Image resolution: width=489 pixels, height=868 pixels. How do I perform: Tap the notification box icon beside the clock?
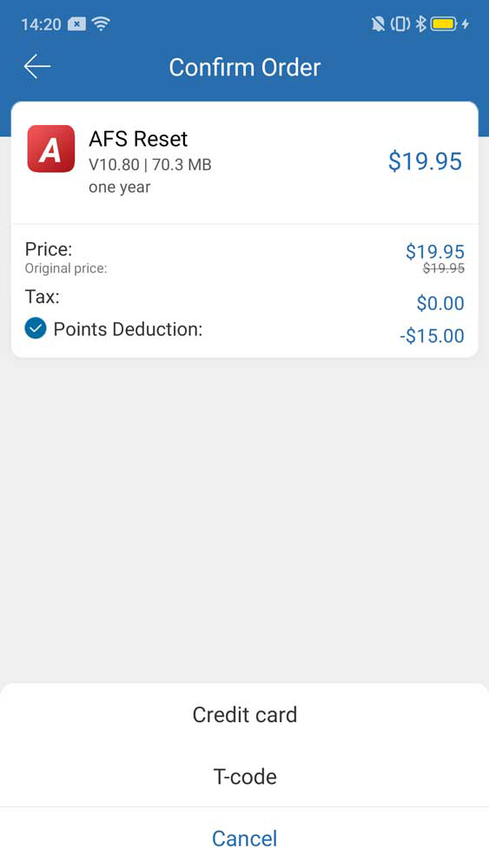tap(77, 23)
